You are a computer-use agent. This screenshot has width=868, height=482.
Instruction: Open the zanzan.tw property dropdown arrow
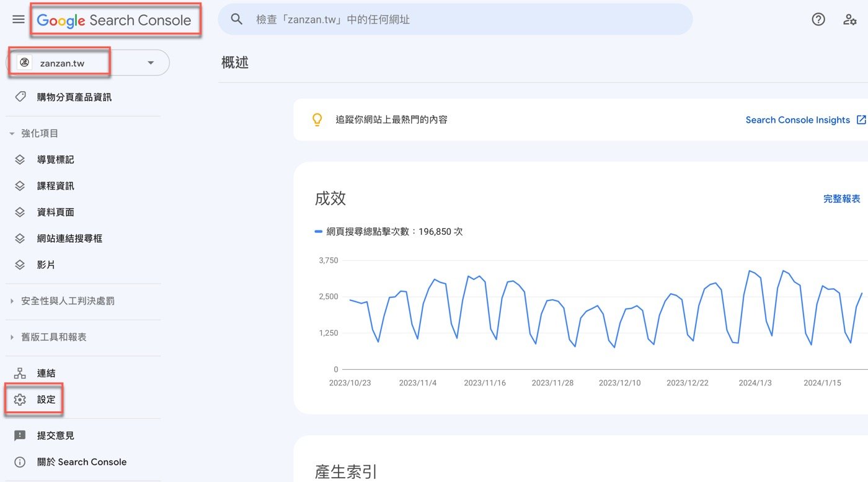click(150, 63)
